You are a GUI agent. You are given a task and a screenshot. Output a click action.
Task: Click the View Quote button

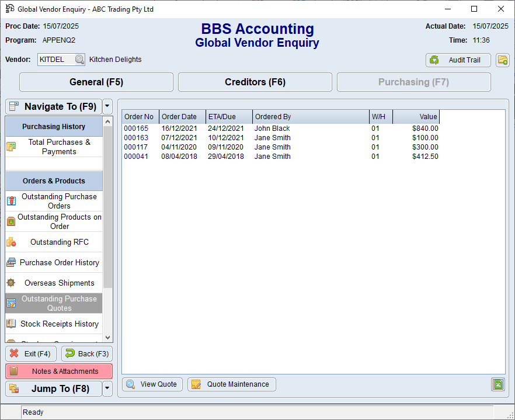point(152,384)
